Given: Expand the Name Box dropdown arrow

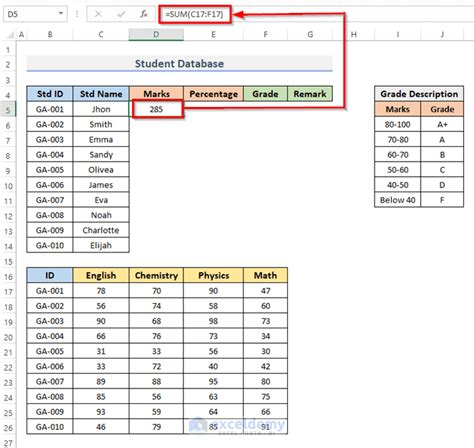Looking at the screenshot, I should pos(61,14).
